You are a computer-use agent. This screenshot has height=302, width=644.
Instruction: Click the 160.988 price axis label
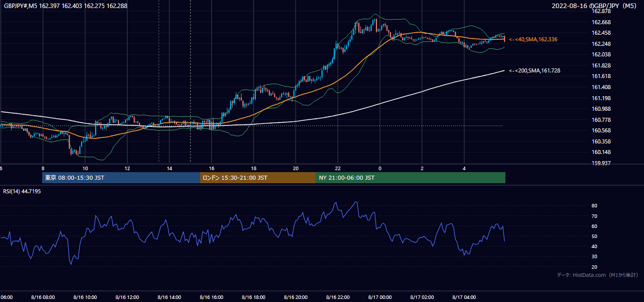[601, 109]
